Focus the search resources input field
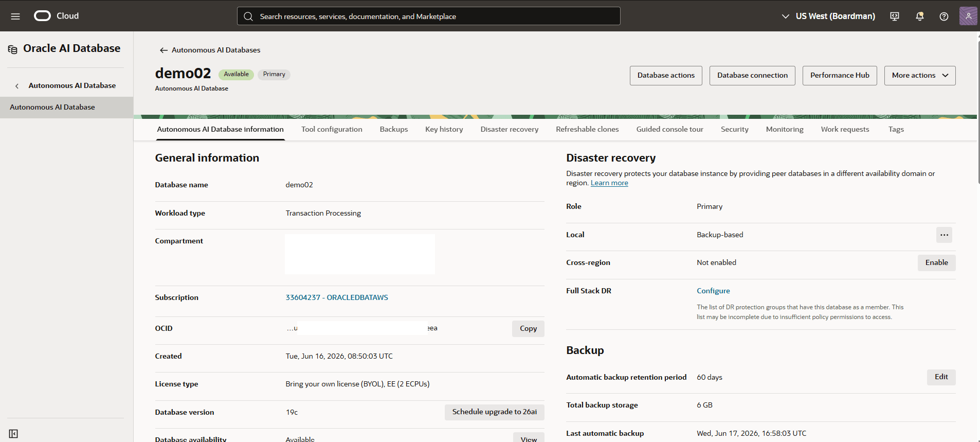This screenshot has width=980, height=442. (428, 16)
